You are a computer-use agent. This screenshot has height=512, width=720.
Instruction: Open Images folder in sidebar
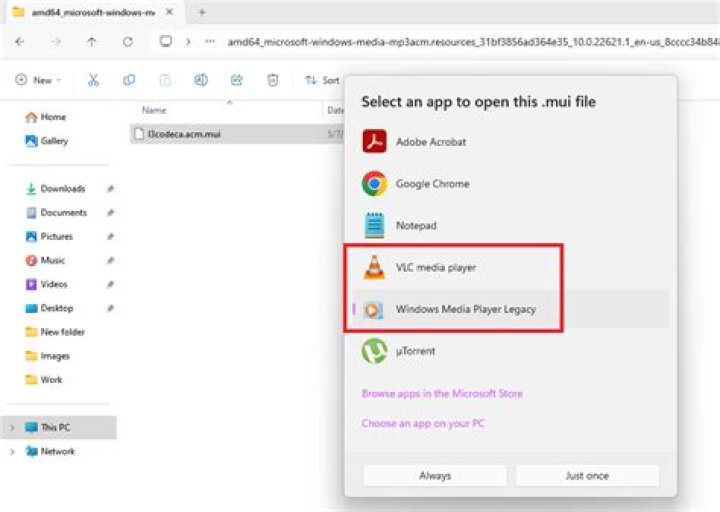[47, 356]
